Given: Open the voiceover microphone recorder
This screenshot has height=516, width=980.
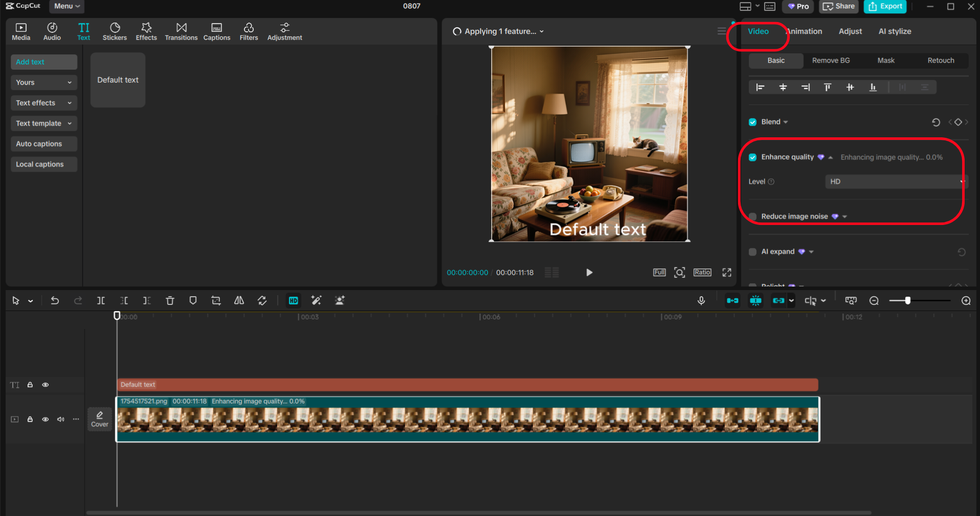Looking at the screenshot, I should click(x=701, y=300).
